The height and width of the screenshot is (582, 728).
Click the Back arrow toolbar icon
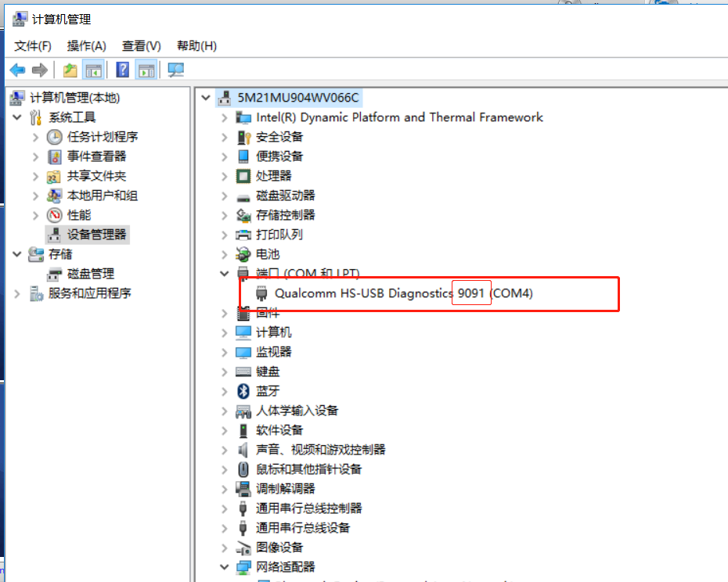coord(18,70)
